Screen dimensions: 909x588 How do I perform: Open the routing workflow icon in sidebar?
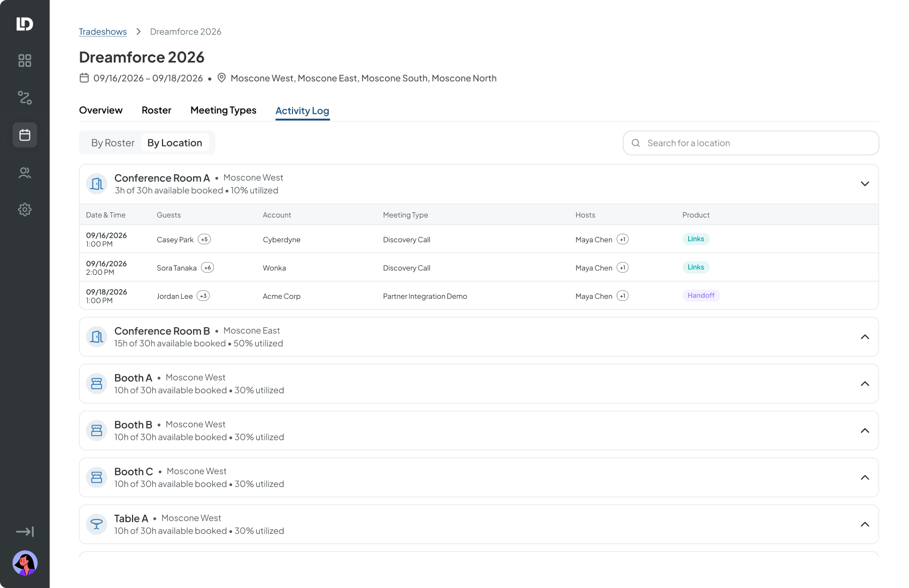pyautogui.click(x=25, y=98)
